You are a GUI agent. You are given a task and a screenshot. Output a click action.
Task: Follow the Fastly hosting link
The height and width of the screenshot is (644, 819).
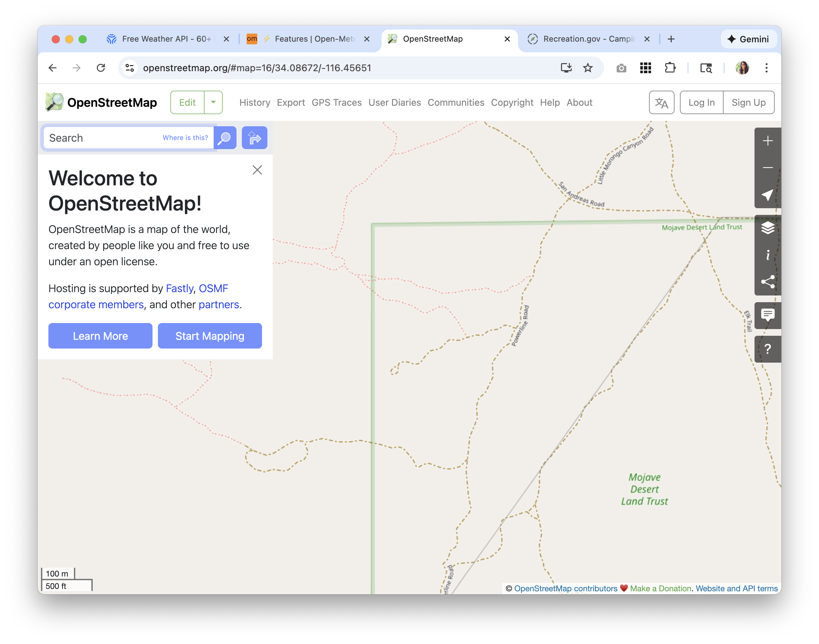pos(179,288)
